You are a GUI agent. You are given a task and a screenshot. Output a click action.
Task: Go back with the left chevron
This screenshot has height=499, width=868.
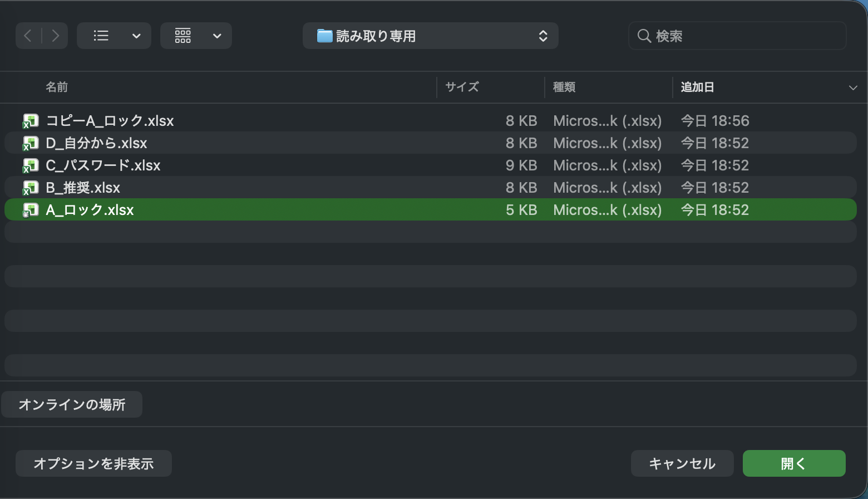coord(28,36)
